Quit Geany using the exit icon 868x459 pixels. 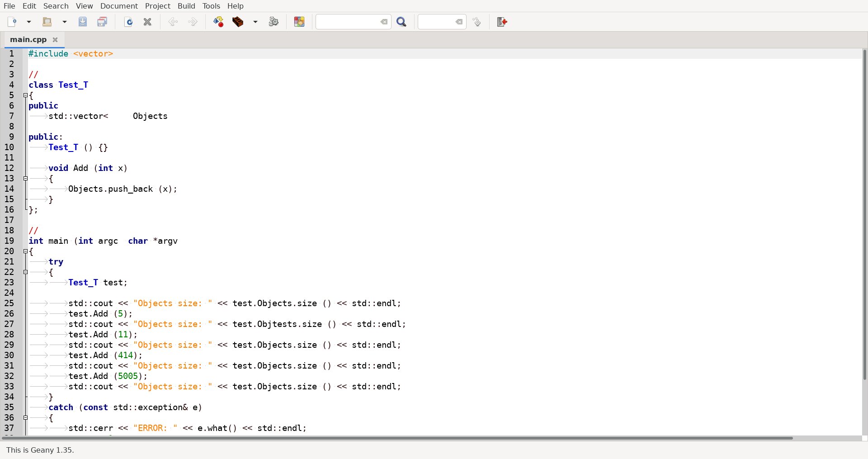(x=502, y=22)
